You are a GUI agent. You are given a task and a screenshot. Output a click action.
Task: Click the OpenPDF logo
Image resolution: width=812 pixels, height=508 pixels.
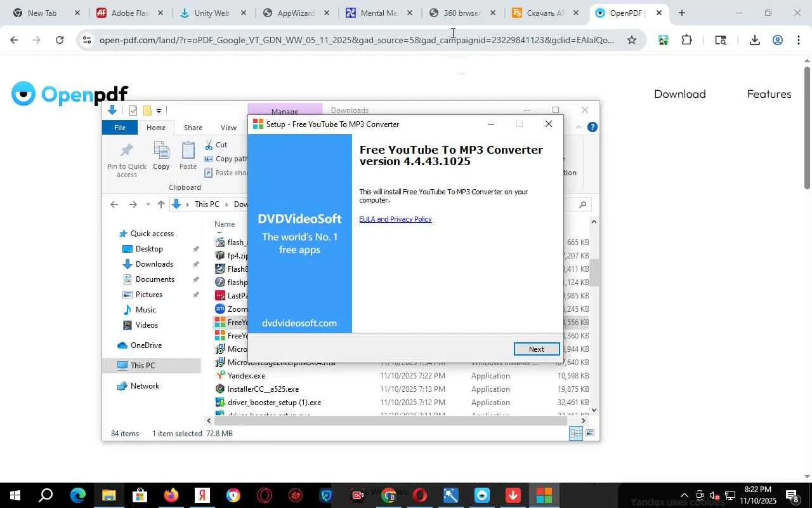click(x=70, y=94)
